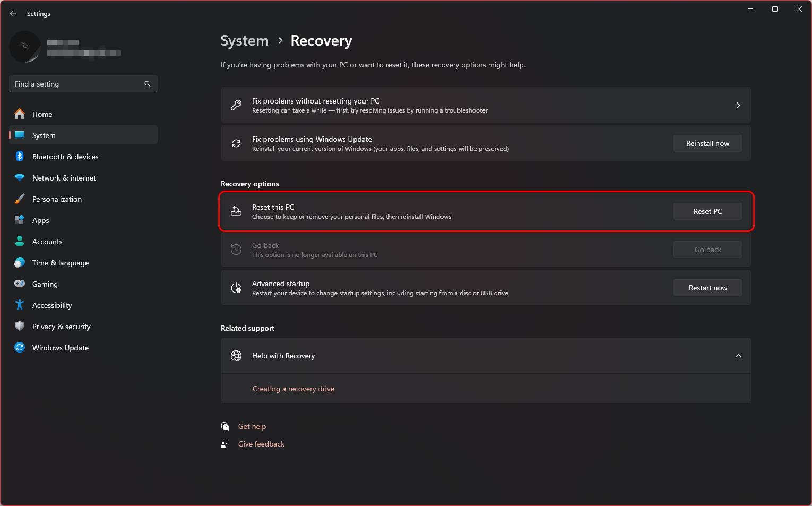Open Time & language settings
812x506 pixels.
[x=60, y=263]
